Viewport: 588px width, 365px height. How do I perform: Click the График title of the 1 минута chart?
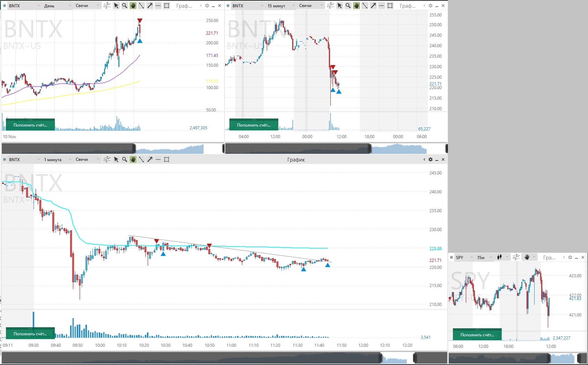(x=296, y=159)
